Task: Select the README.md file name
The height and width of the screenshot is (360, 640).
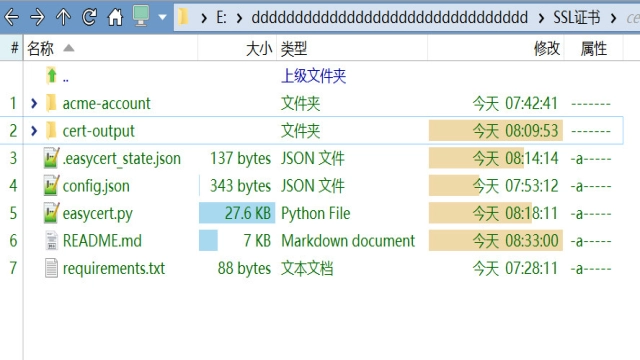Action: point(102,241)
